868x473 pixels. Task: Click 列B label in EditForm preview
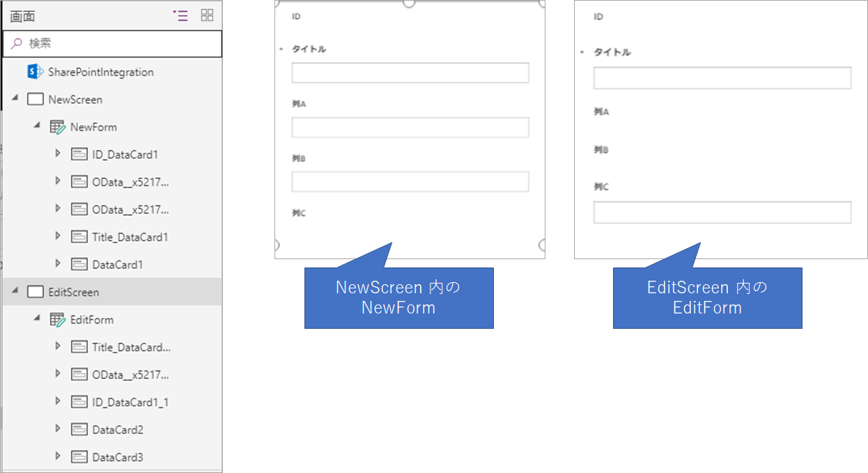tap(601, 150)
